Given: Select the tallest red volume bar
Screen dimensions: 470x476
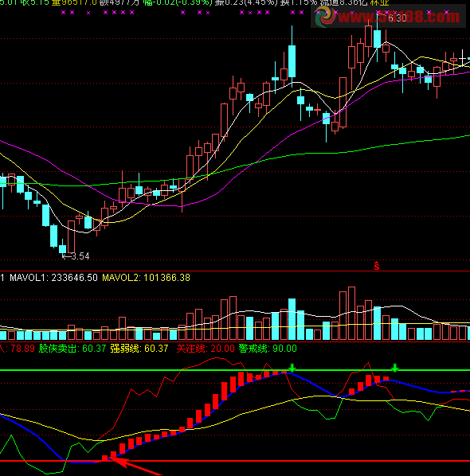Looking at the screenshot, I should [x=351, y=313].
